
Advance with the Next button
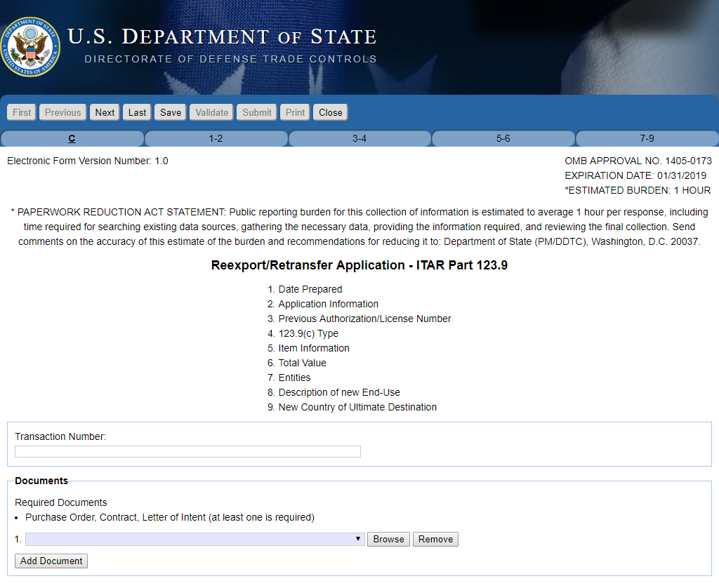tap(105, 112)
